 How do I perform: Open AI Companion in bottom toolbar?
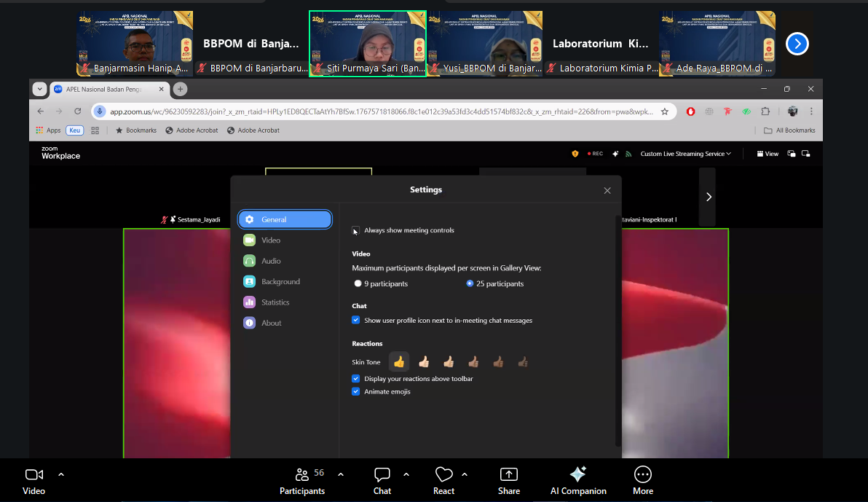(578, 475)
